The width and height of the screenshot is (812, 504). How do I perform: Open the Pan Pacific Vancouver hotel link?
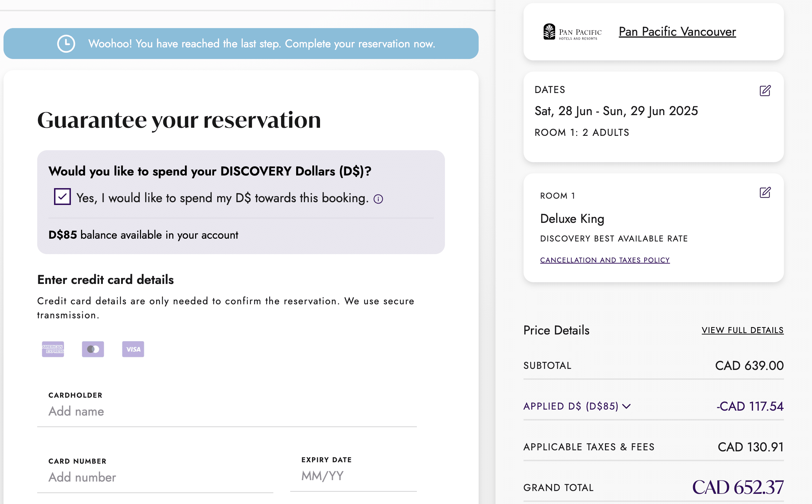[x=677, y=31]
